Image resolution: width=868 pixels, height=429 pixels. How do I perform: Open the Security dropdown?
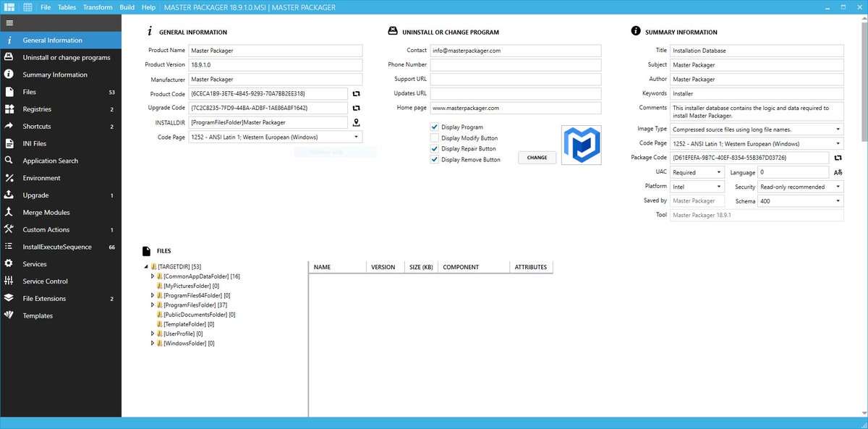[801, 187]
